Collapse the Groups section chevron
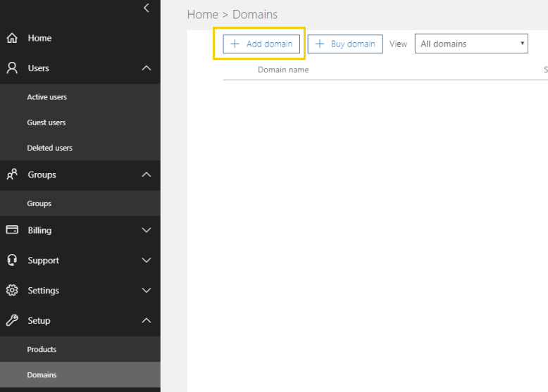This screenshot has height=392, width=548. (x=147, y=175)
